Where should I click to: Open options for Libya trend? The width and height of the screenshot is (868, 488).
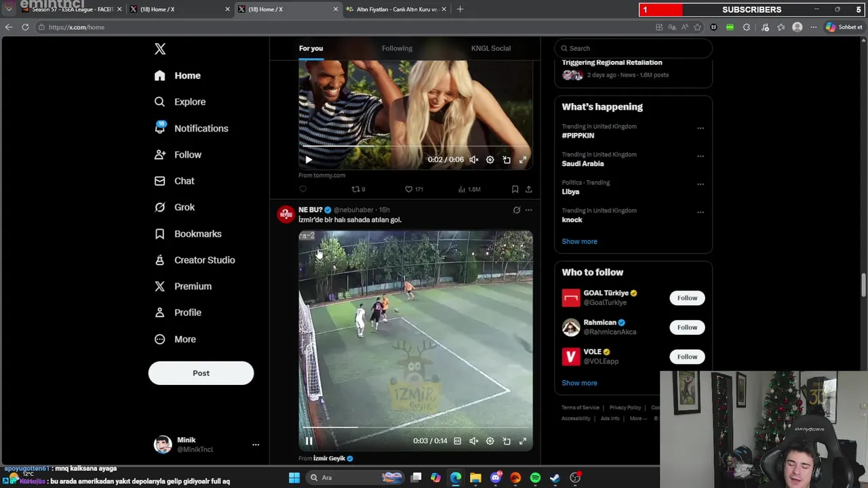point(701,184)
